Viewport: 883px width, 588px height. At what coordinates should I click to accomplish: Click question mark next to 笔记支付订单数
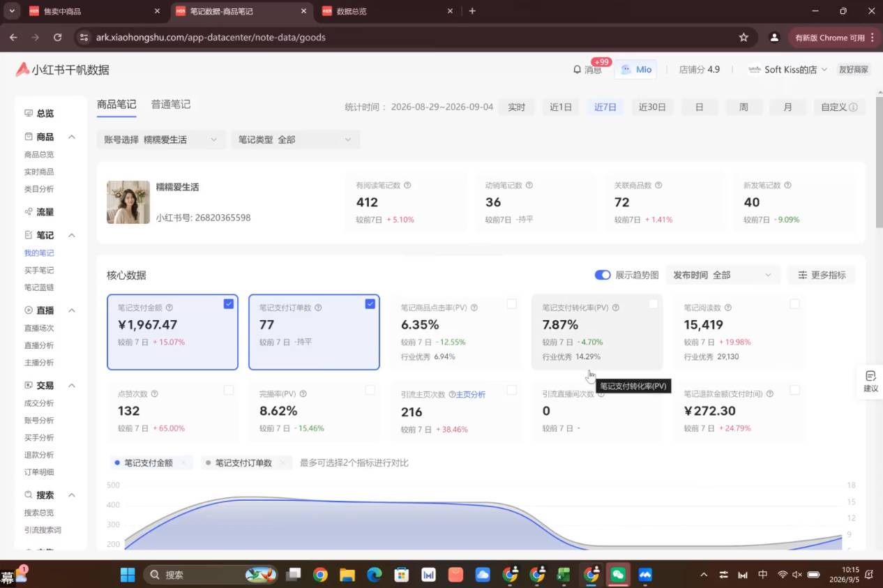(318, 308)
